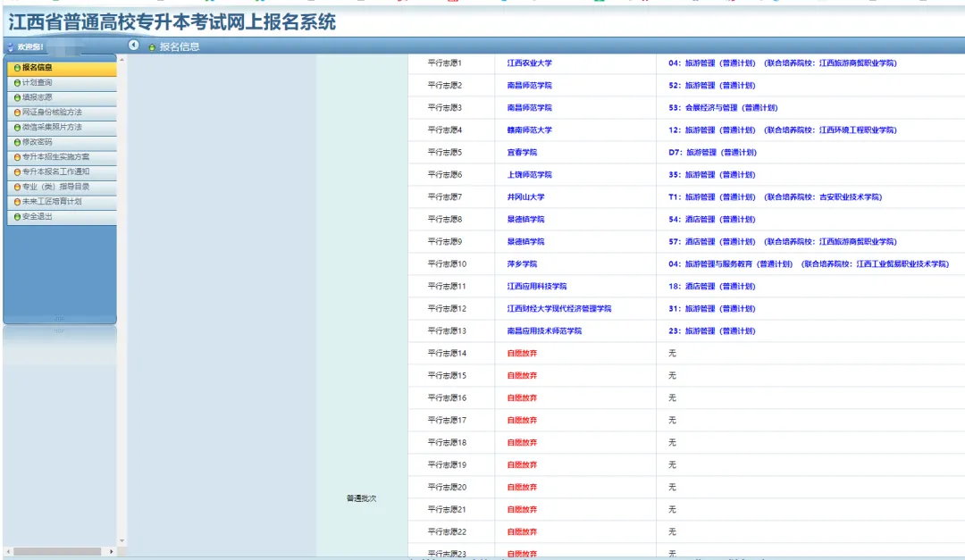Click 自愿放弃 in the 平行志愿14 row

point(522,353)
